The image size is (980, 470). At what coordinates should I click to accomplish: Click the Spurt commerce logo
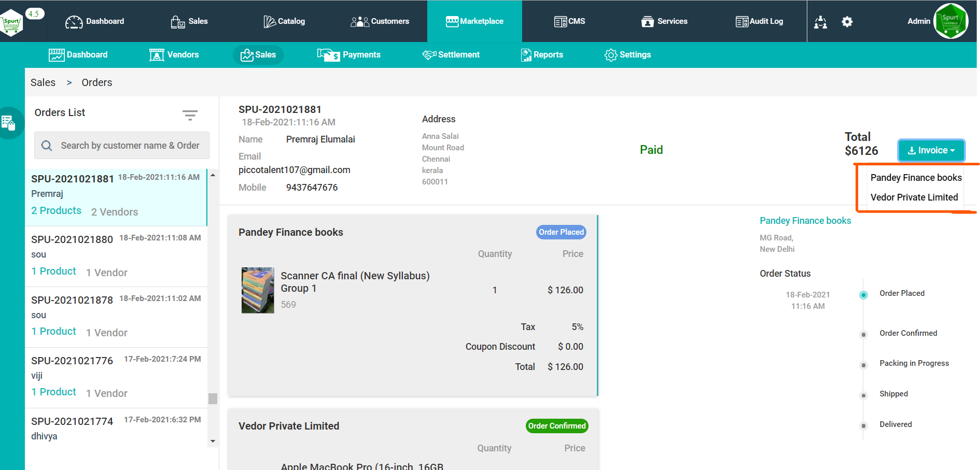pyautogui.click(x=11, y=22)
